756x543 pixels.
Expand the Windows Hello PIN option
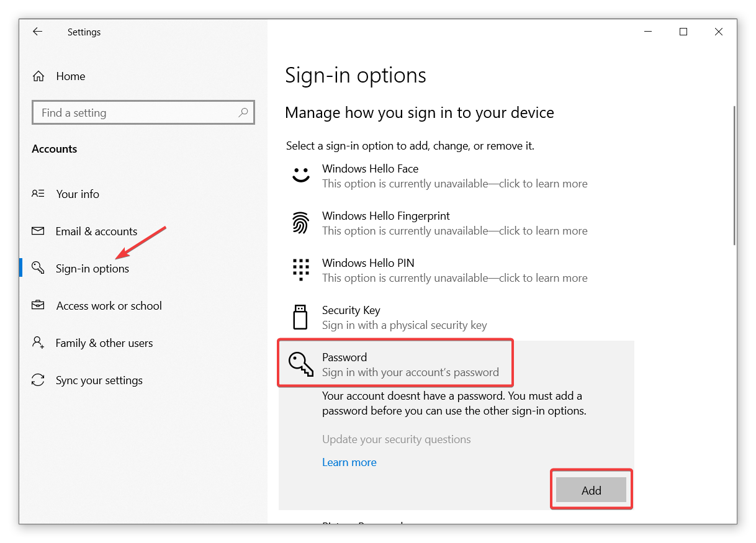[456, 270]
